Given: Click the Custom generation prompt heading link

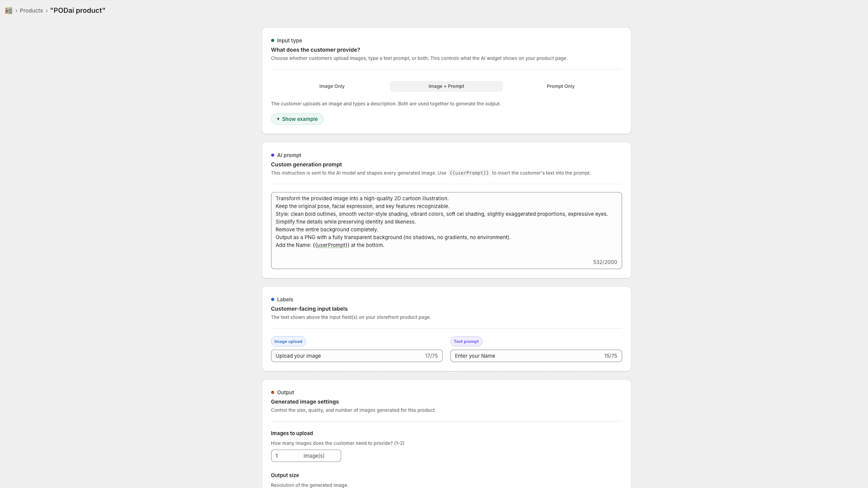Looking at the screenshot, I should [306, 164].
